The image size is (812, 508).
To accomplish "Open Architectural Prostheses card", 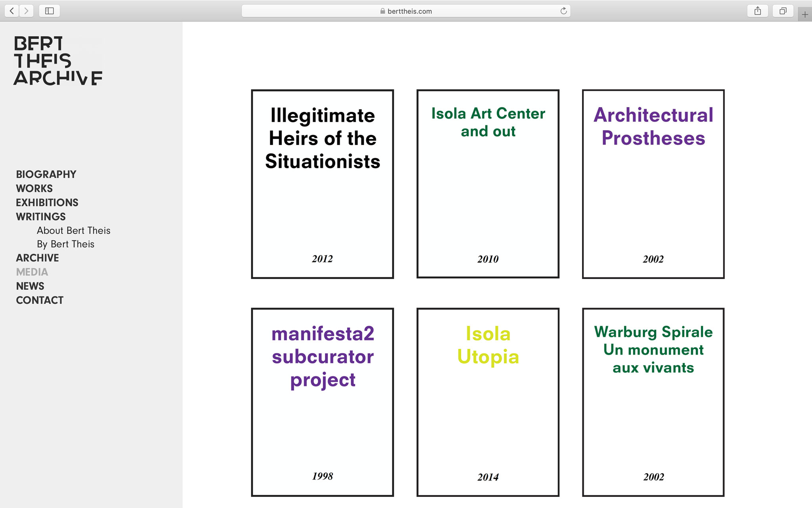I will 653,184.
